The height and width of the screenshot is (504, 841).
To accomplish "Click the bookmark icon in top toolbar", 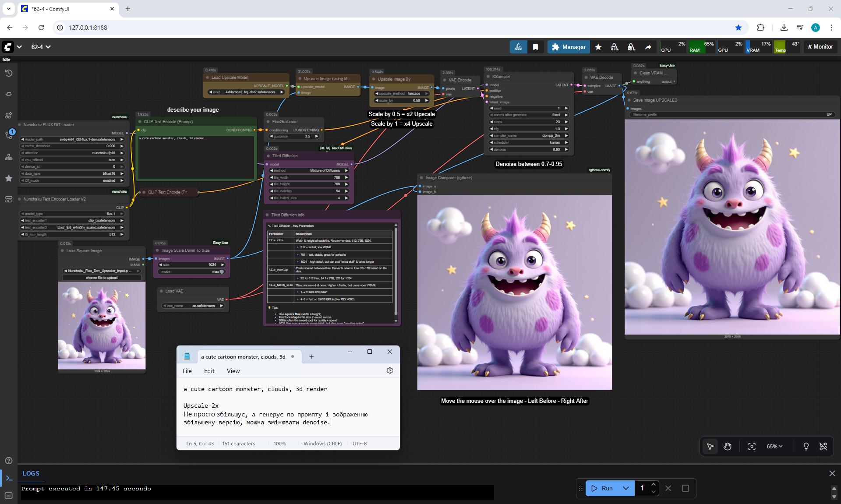I will 535,47.
